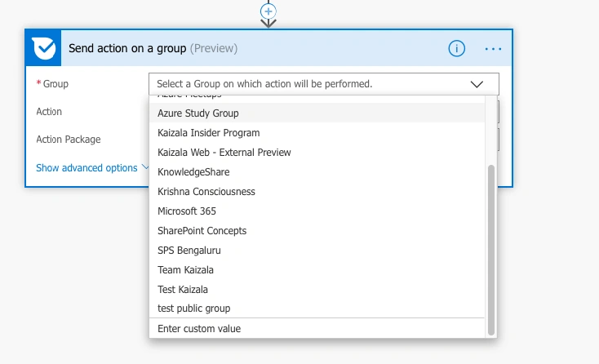
Task: Click the Group selection field
Action: (x=323, y=84)
